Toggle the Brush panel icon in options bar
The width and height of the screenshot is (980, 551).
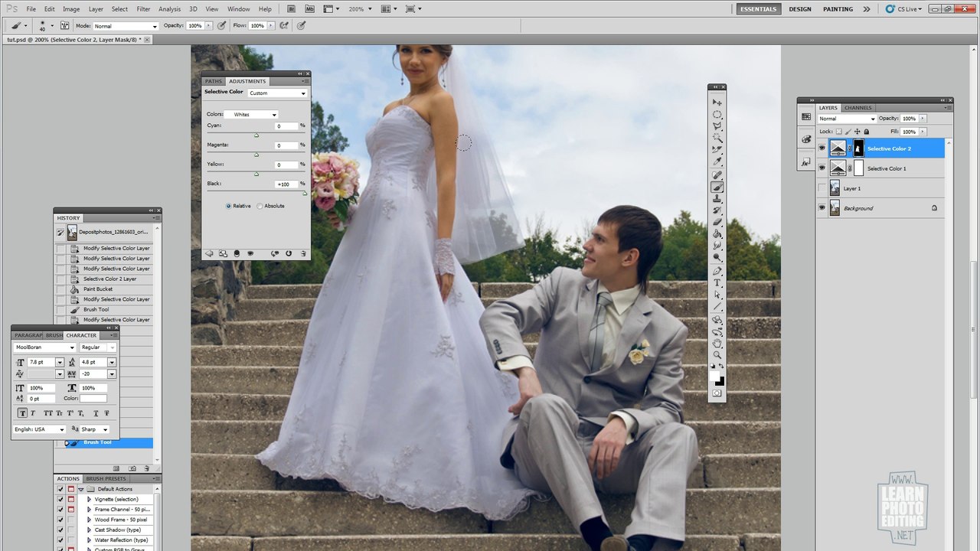coord(64,25)
